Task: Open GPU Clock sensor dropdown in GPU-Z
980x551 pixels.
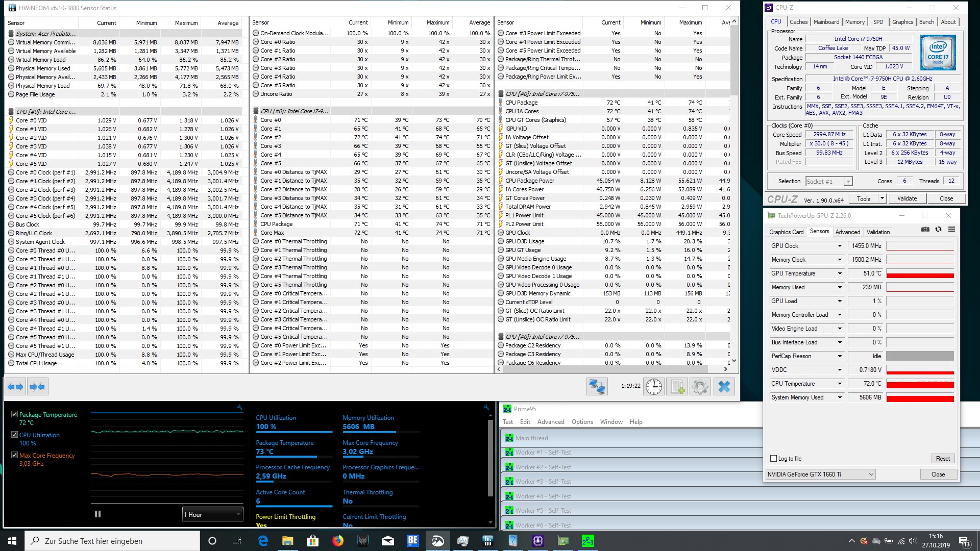Action: (x=839, y=246)
